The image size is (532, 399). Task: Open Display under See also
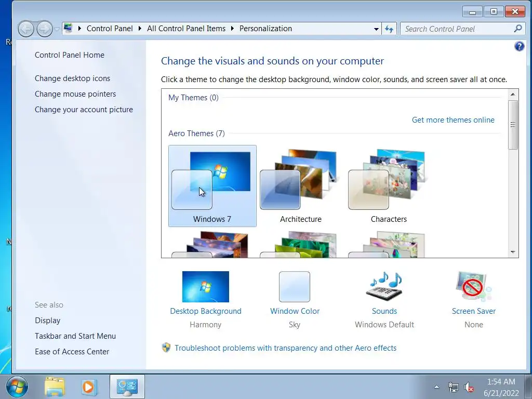point(47,320)
